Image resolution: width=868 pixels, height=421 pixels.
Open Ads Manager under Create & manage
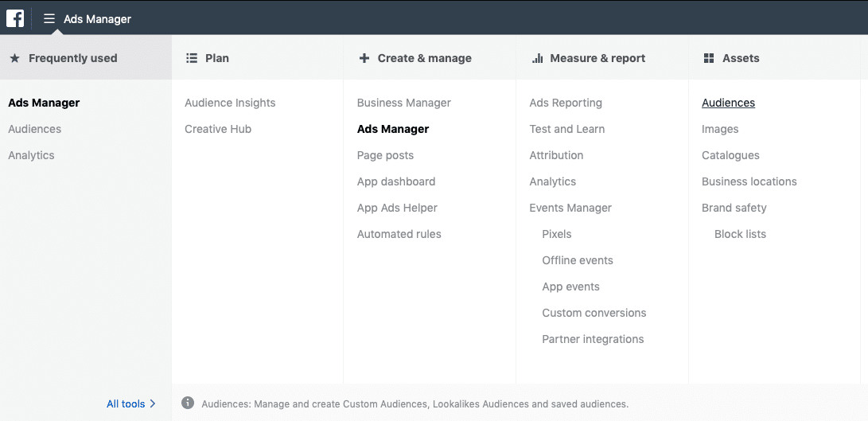[392, 129]
